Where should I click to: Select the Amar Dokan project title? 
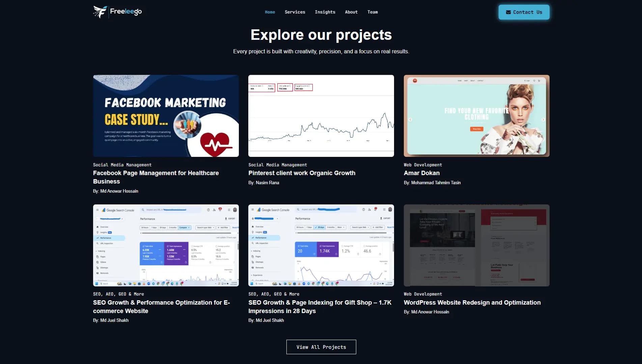click(422, 173)
